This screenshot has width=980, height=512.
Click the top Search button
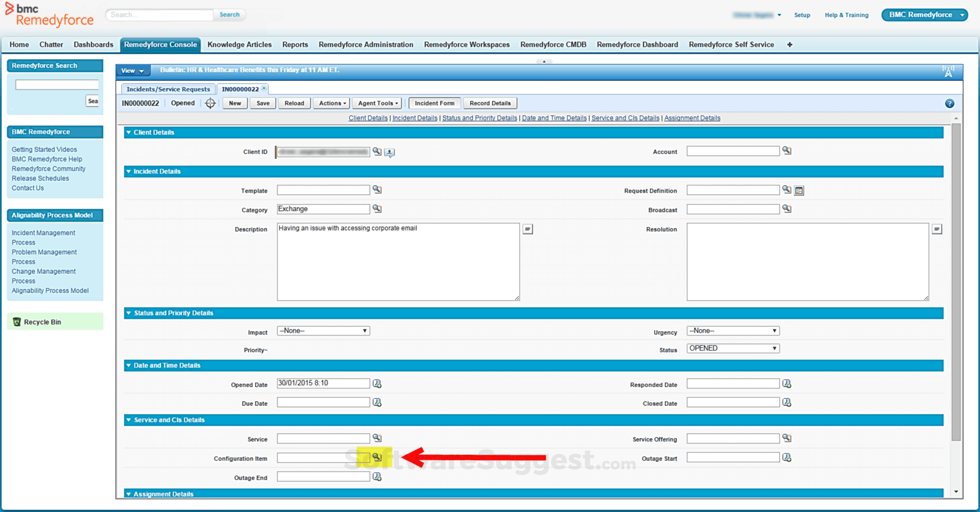(x=229, y=15)
